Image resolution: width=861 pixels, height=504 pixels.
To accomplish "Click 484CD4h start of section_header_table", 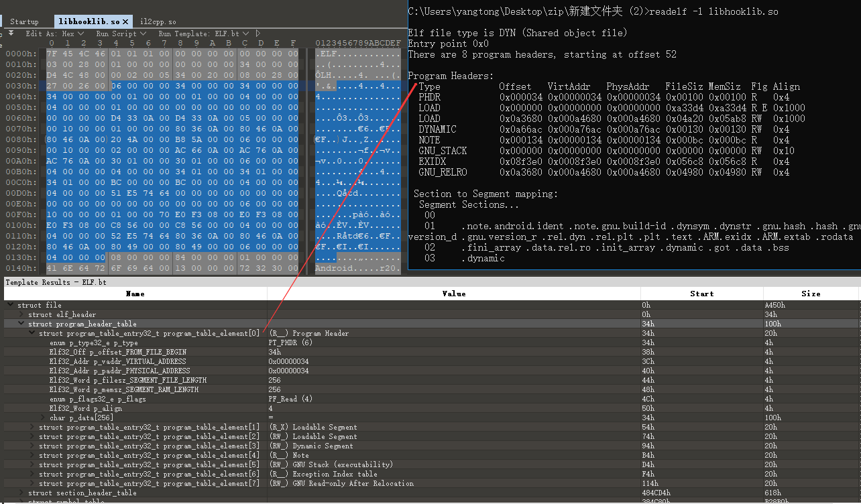I will click(x=656, y=493).
